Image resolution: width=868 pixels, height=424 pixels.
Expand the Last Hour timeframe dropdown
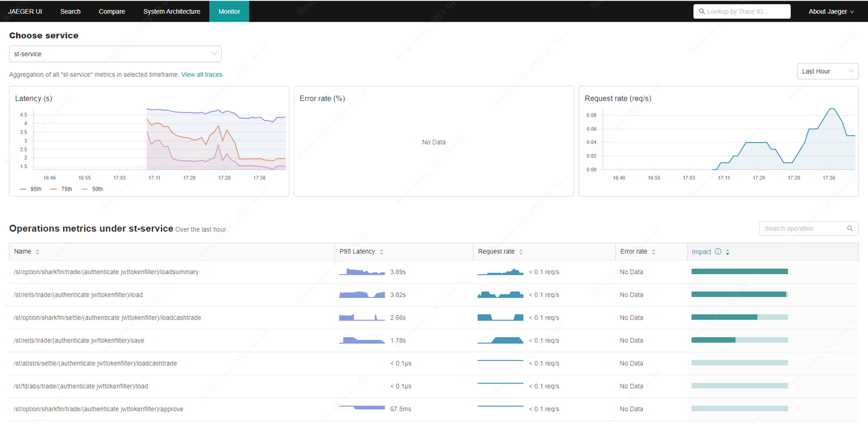(827, 71)
